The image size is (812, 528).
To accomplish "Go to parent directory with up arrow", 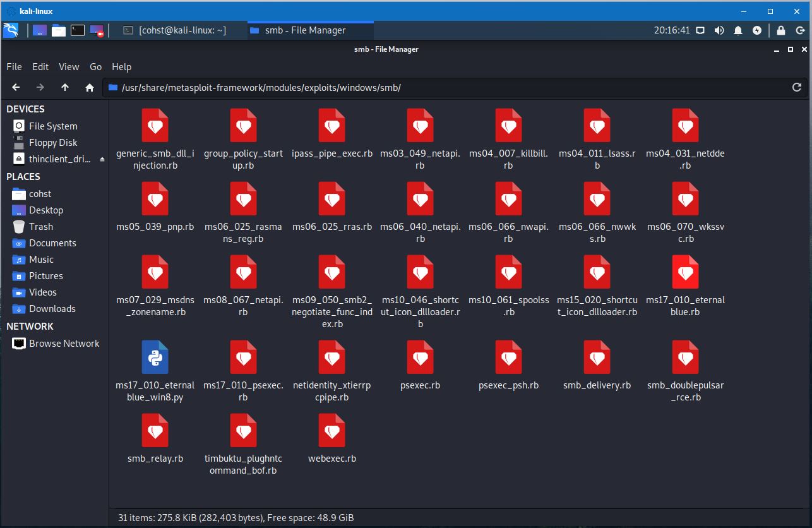I will (65, 88).
